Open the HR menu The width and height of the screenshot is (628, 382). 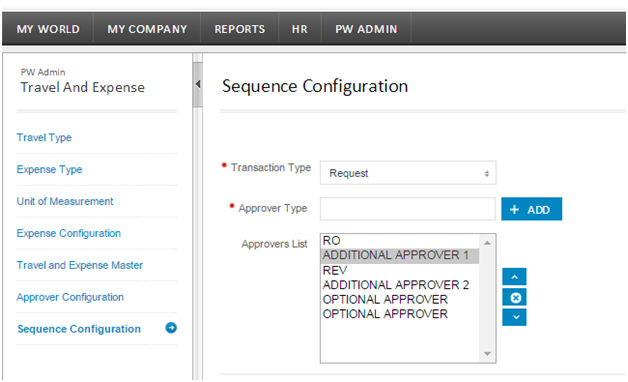[x=300, y=29]
